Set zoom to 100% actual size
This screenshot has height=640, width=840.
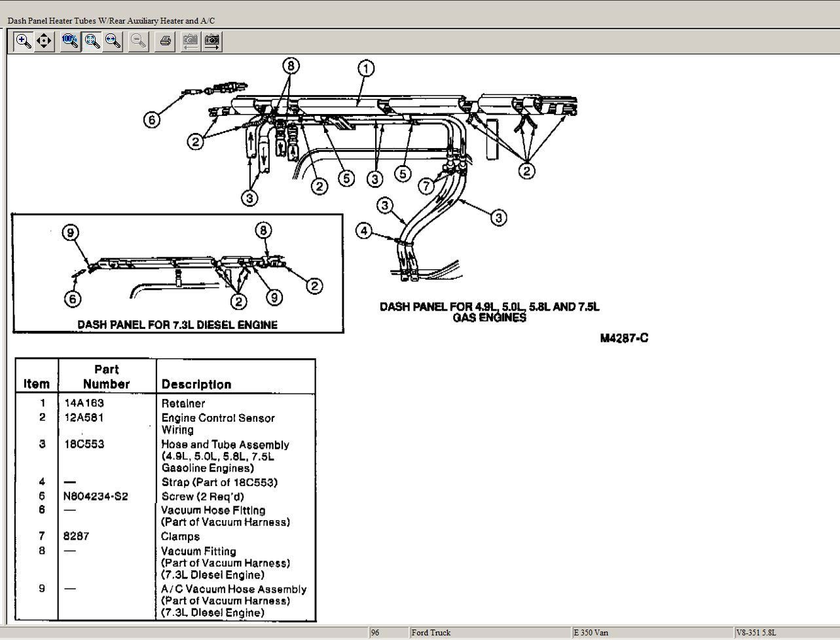(x=70, y=42)
